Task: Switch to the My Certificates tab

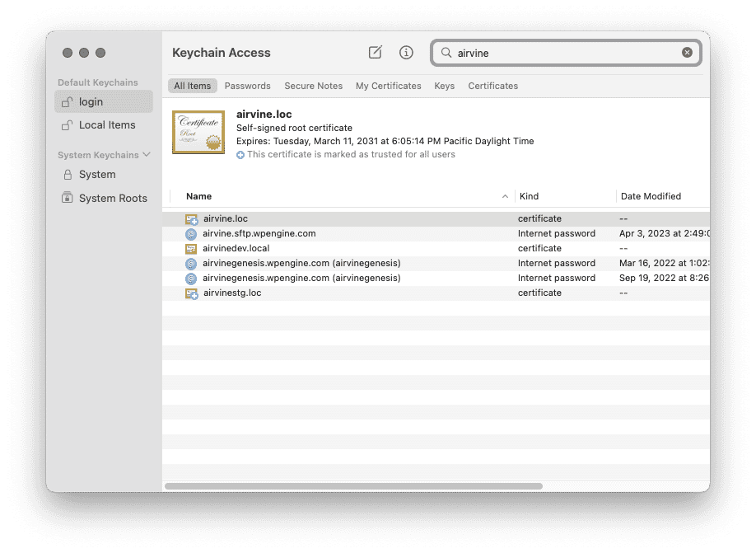Action: tap(388, 86)
